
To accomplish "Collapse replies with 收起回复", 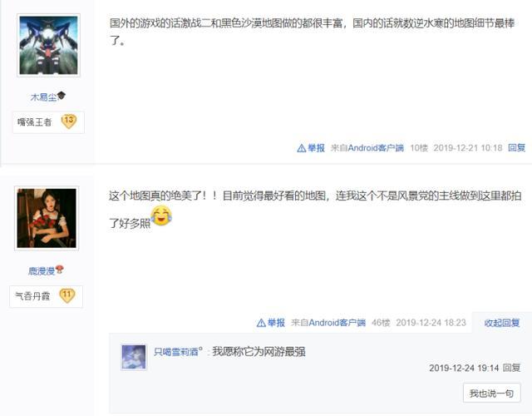I will pyautogui.click(x=502, y=323).
